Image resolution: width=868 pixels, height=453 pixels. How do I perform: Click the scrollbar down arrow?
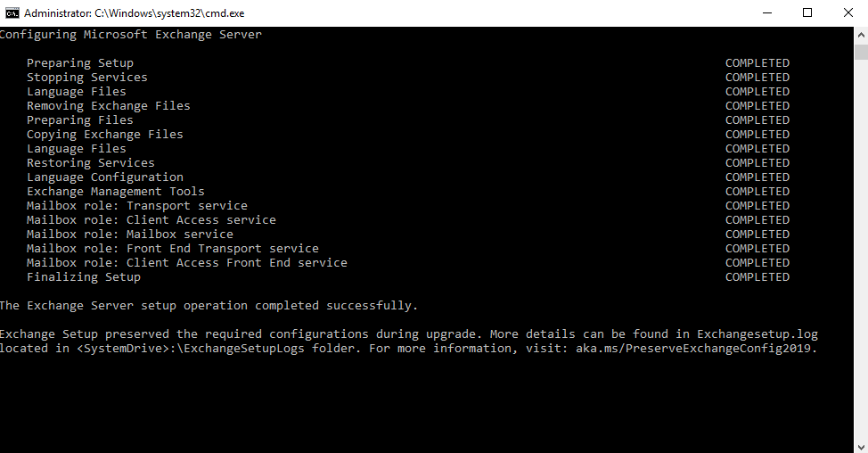click(861, 447)
